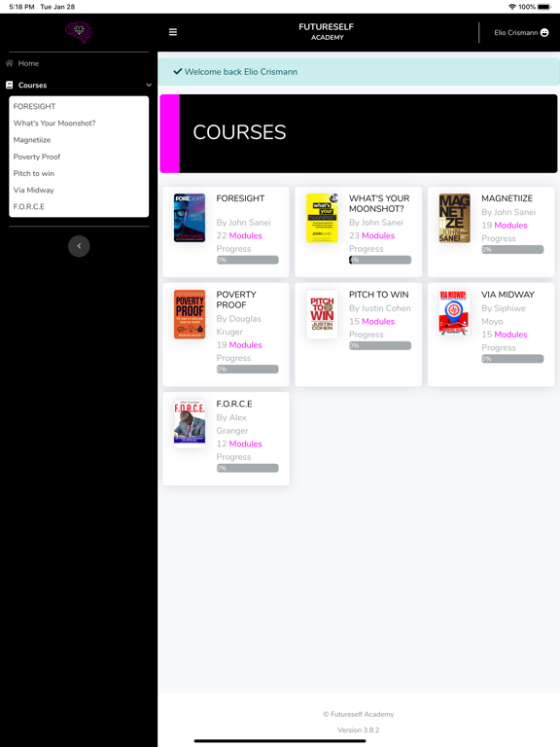This screenshot has height=747, width=560.
Task: Click 19 Modules on Poverty Proof card
Action: click(x=239, y=344)
